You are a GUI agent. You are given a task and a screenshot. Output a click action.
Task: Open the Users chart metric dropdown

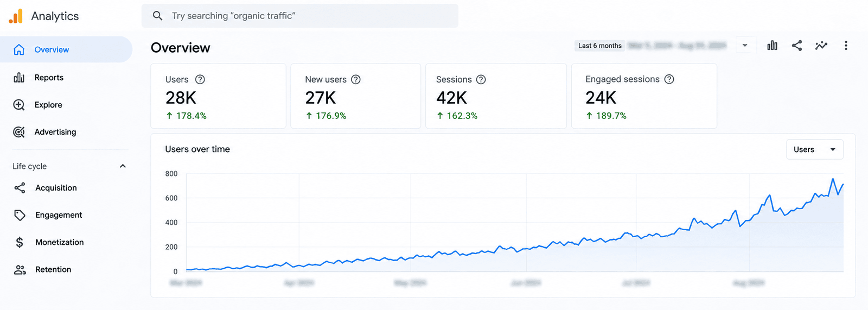(x=815, y=149)
